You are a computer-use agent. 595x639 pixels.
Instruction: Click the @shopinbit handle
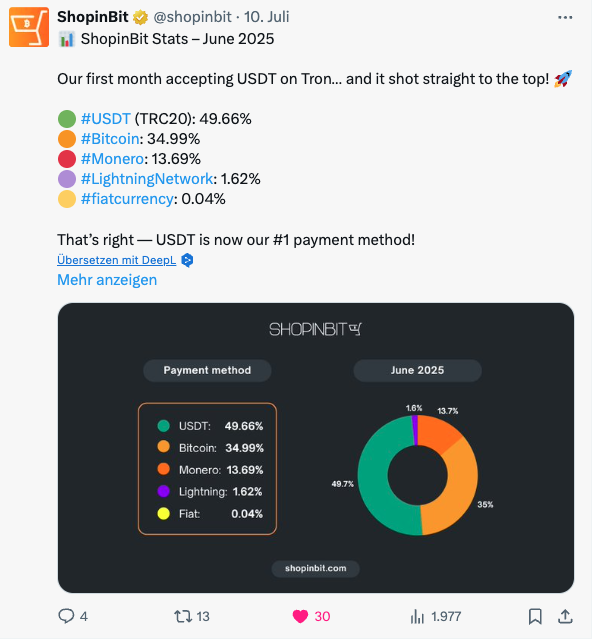coord(192,17)
